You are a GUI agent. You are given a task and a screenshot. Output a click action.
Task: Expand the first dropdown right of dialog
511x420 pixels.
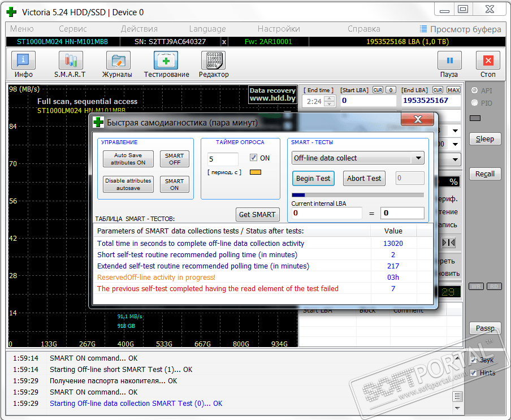(x=455, y=131)
